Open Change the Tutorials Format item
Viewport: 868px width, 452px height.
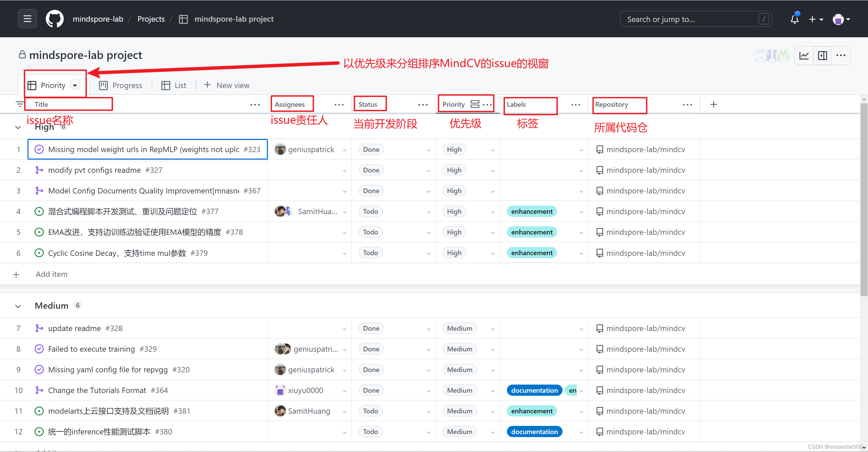coord(97,390)
